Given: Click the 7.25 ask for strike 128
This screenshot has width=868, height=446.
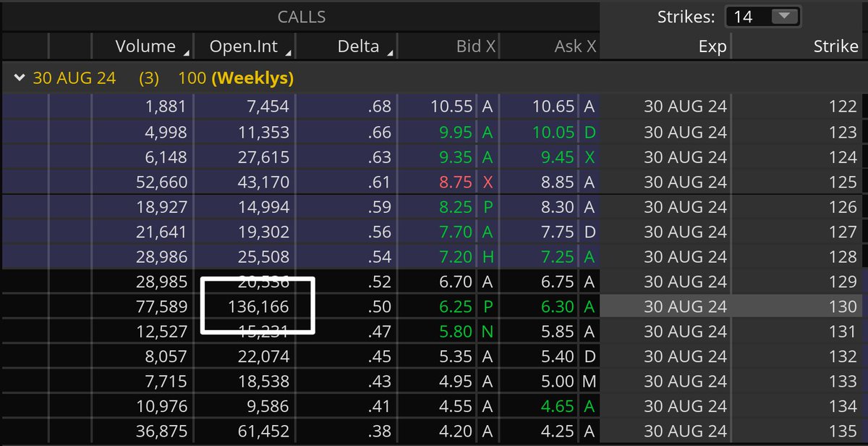Looking at the screenshot, I should (x=557, y=257).
